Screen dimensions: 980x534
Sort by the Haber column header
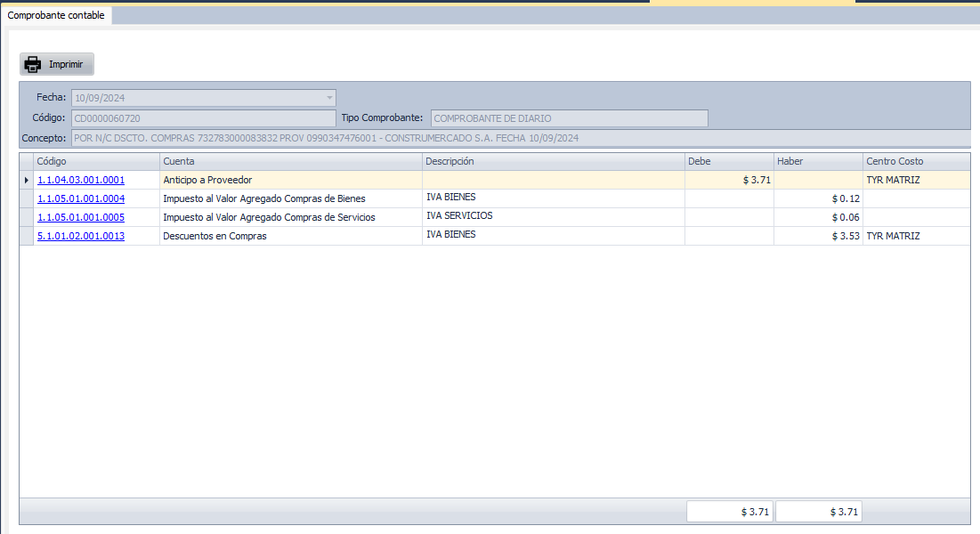pyautogui.click(x=817, y=161)
